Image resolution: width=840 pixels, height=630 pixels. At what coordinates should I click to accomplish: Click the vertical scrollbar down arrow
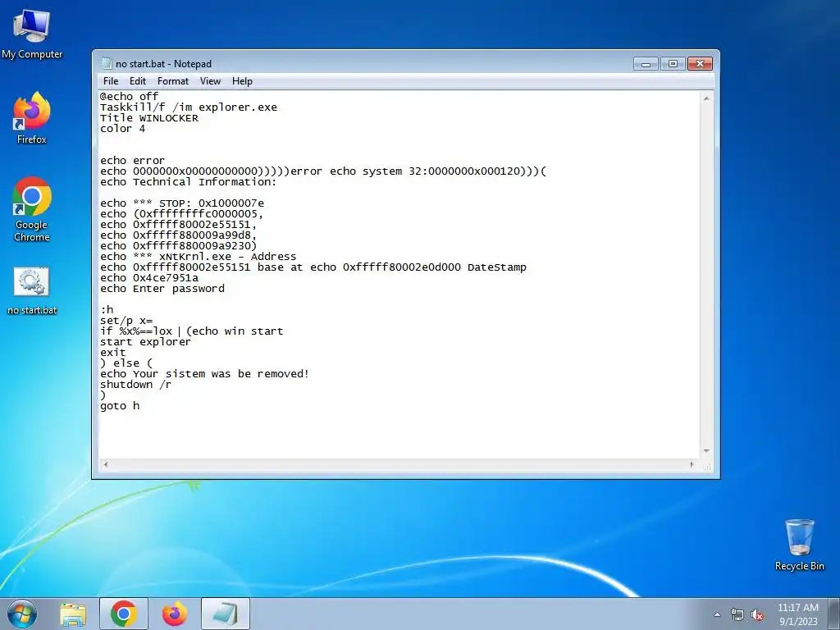point(706,451)
